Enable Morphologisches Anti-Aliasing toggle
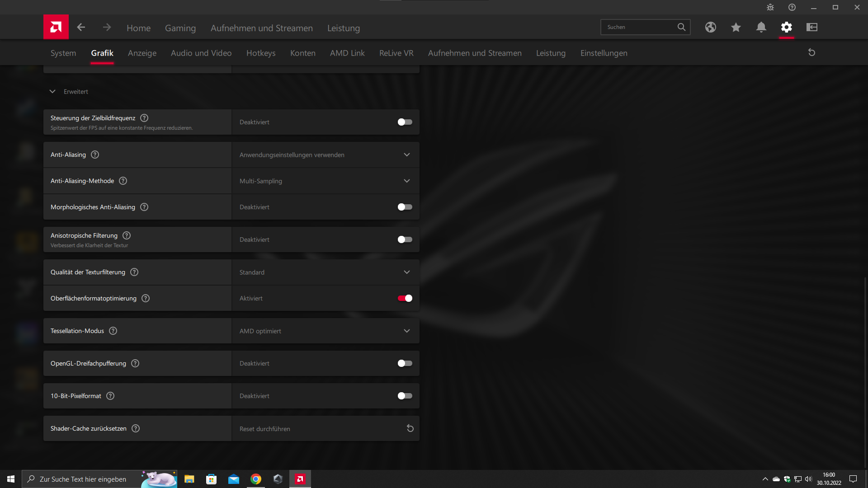The width and height of the screenshot is (868, 488). point(405,207)
